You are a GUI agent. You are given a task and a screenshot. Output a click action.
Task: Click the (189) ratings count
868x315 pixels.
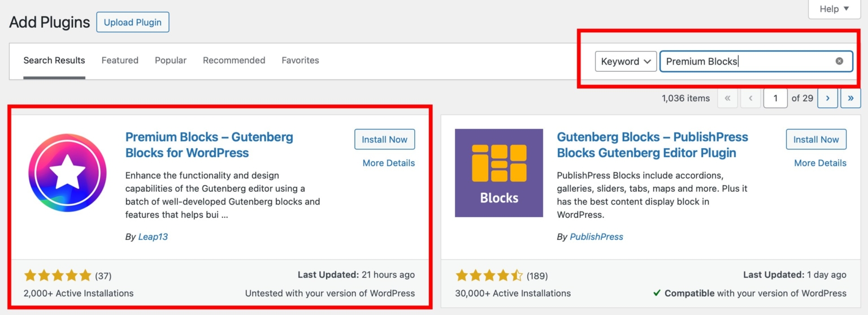point(537,276)
